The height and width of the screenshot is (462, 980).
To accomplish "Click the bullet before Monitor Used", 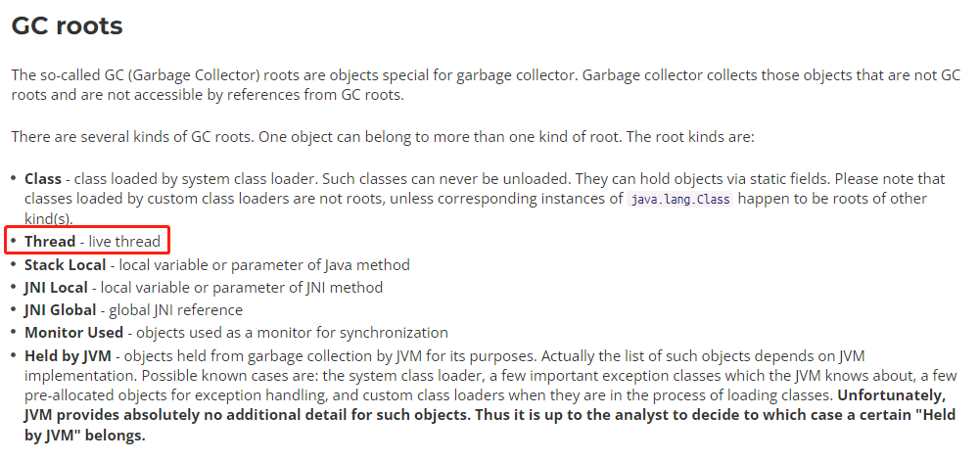I will [14, 333].
